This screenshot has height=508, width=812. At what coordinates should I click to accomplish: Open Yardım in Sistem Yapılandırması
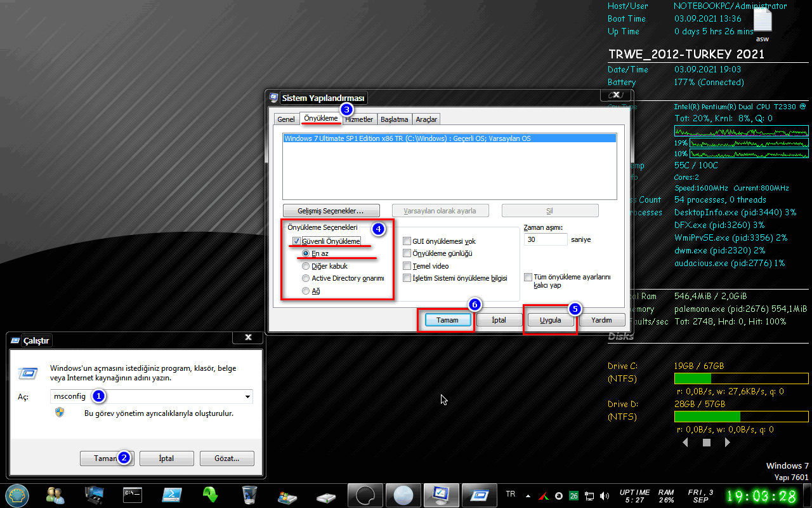[602, 320]
